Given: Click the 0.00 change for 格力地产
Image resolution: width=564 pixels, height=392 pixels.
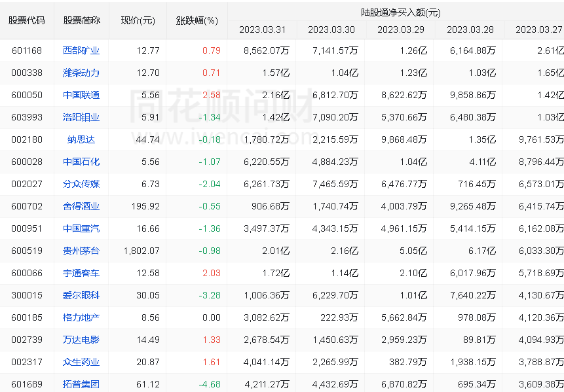Looking at the screenshot, I should pyautogui.click(x=212, y=317).
